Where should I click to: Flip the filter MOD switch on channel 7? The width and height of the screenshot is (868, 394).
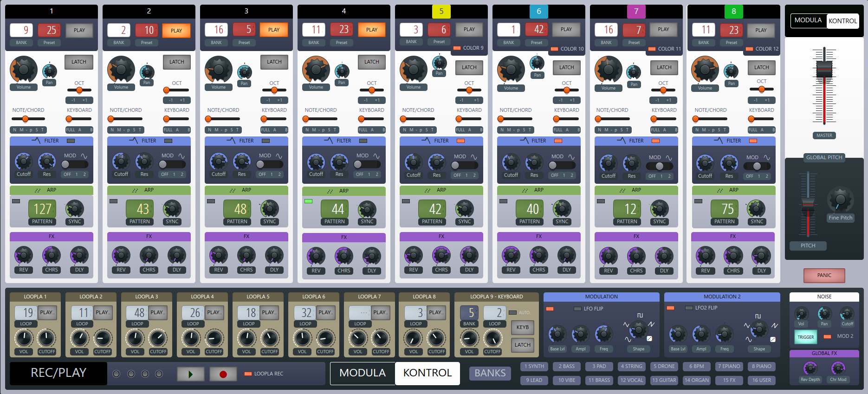pyautogui.click(x=659, y=166)
